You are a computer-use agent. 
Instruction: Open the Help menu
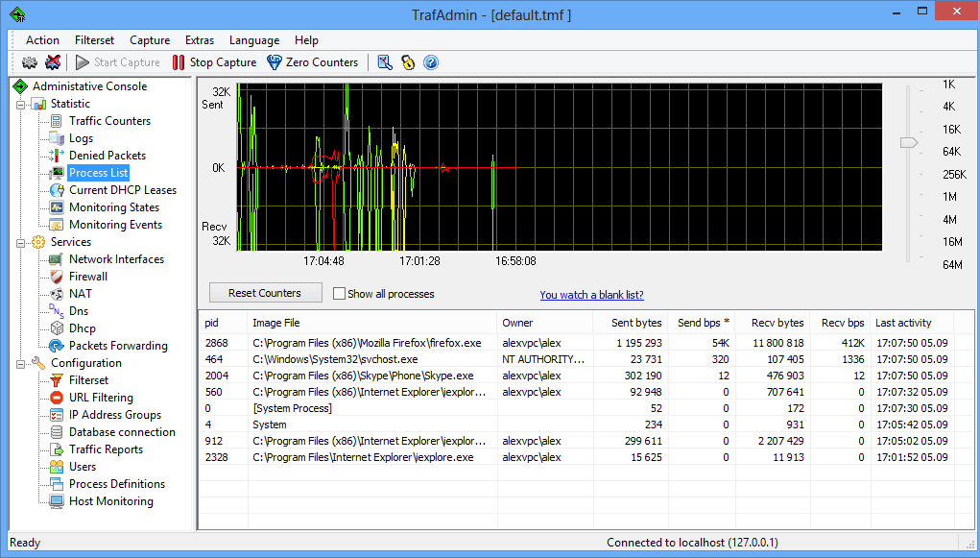coord(306,40)
